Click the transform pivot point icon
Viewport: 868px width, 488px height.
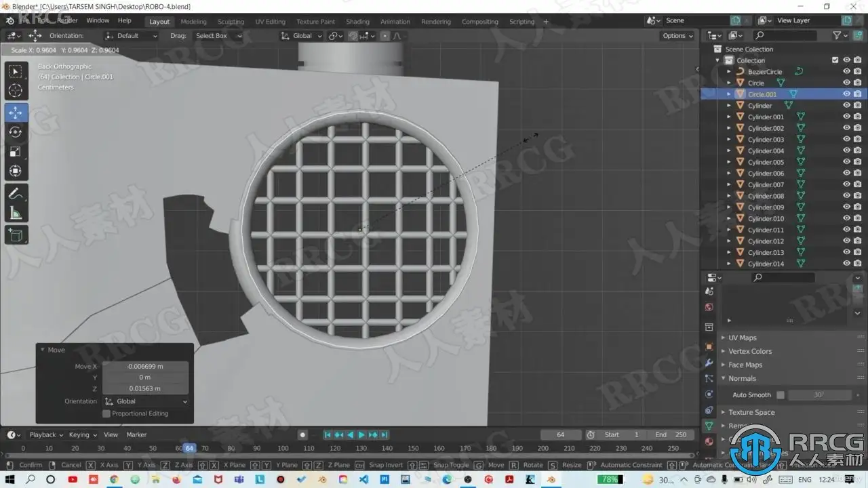(336, 36)
